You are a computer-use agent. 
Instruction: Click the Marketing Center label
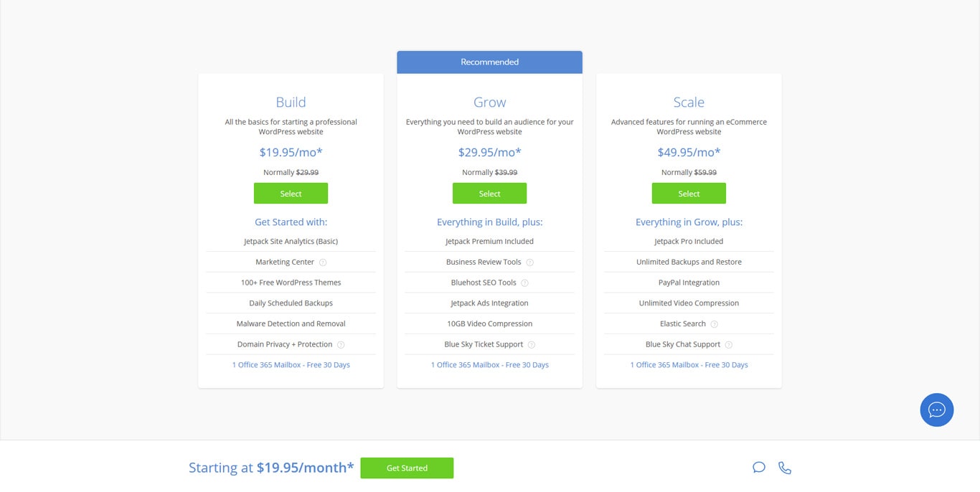click(285, 262)
